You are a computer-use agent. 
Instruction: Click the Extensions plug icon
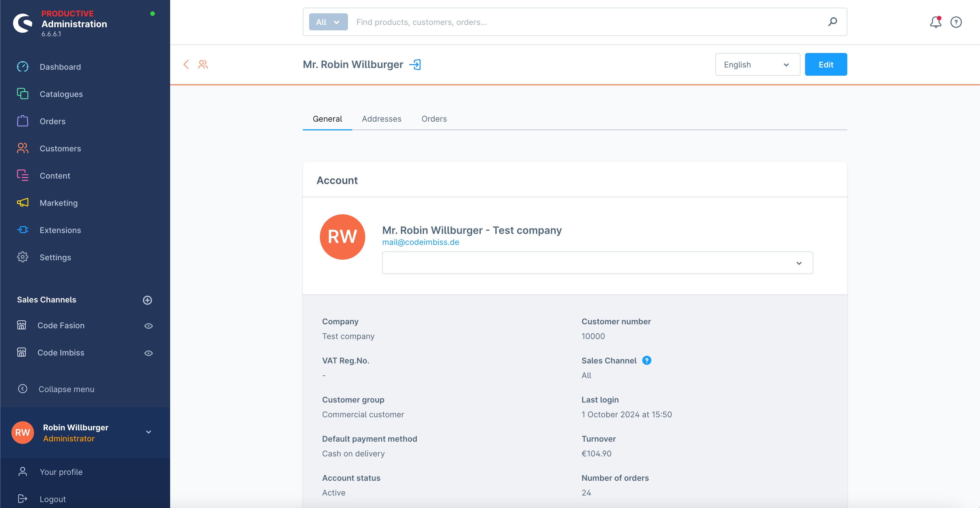[22, 230]
